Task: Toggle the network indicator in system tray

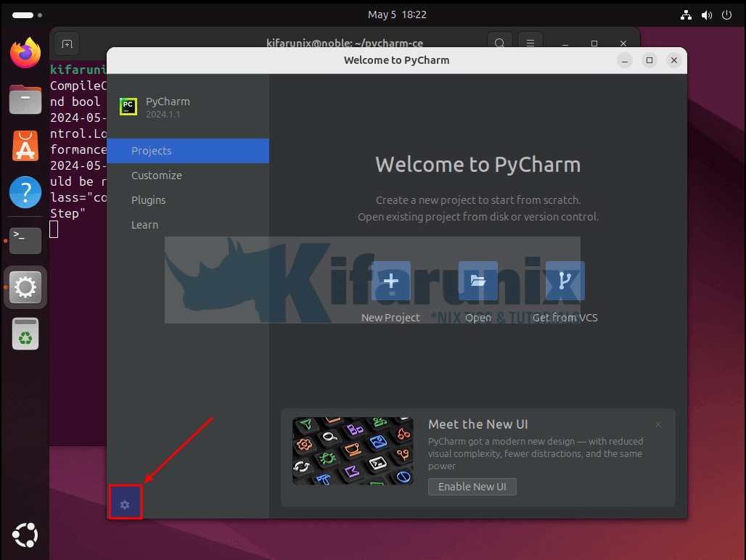Action: pyautogui.click(x=686, y=15)
